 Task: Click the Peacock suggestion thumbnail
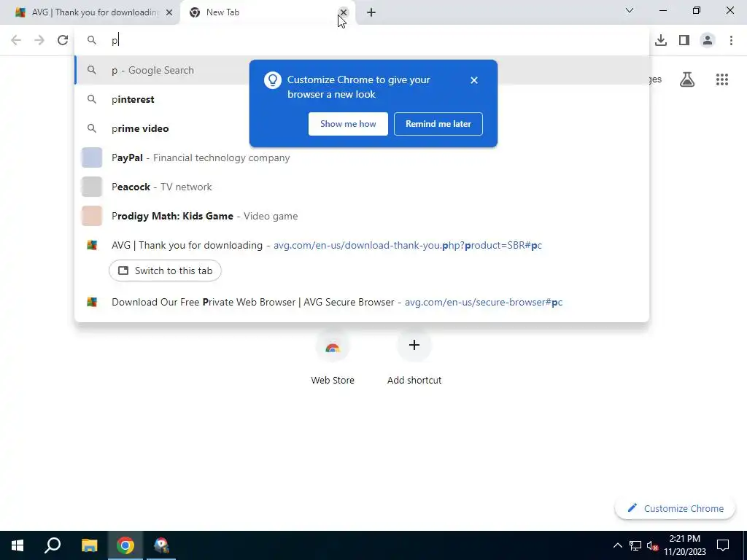click(91, 187)
